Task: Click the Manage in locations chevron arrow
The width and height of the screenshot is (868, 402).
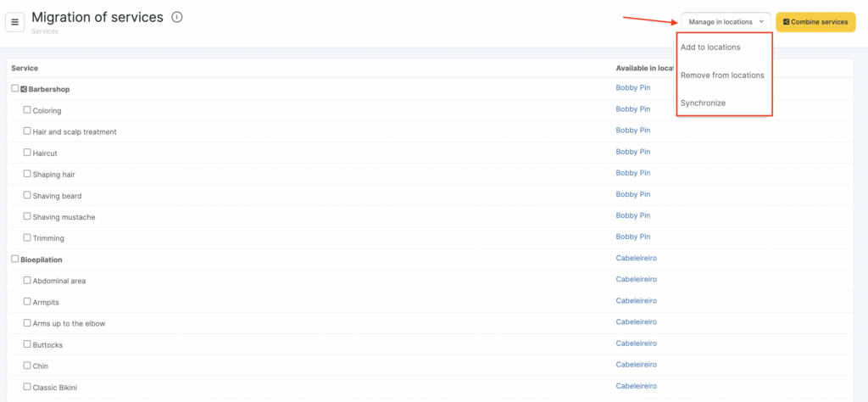Action: click(x=761, y=22)
